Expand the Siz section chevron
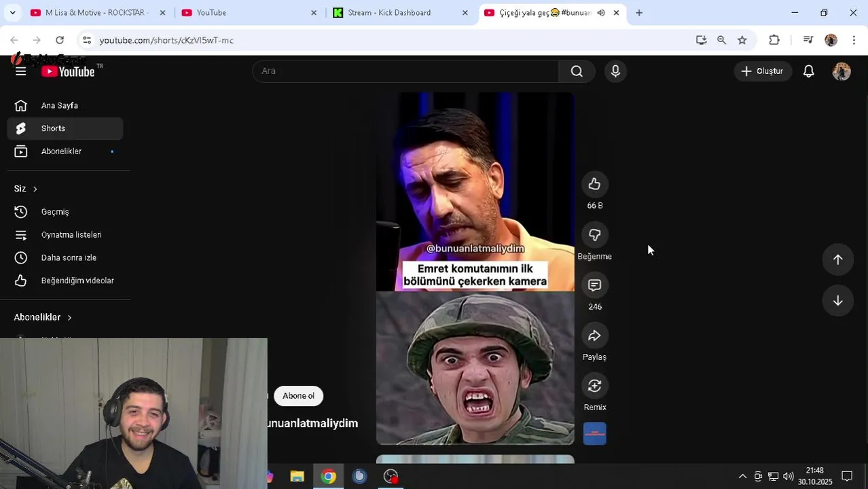The width and height of the screenshot is (868, 489). [x=35, y=189]
